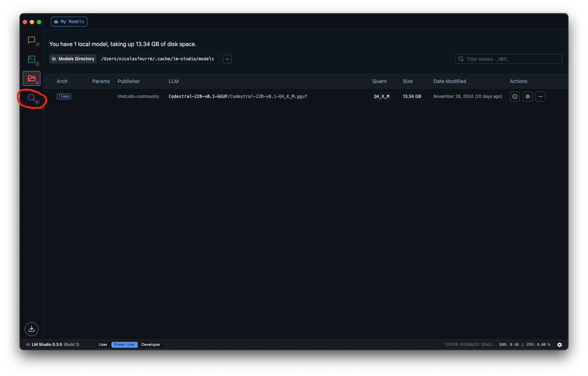Click the November 28, 2024 date cell
Image resolution: width=588 pixels, height=376 pixels.
pyautogui.click(x=468, y=96)
